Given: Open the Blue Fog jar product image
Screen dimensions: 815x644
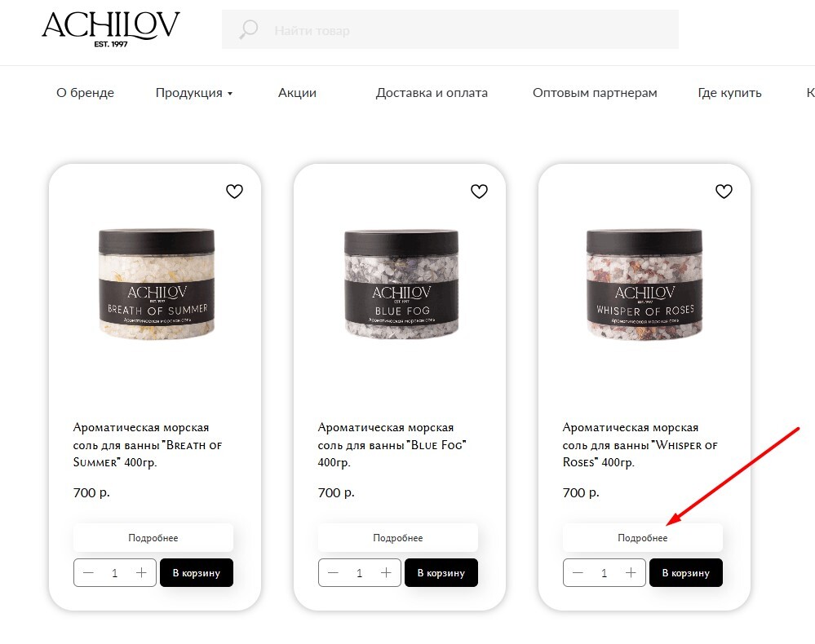Looking at the screenshot, I should 401,285.
